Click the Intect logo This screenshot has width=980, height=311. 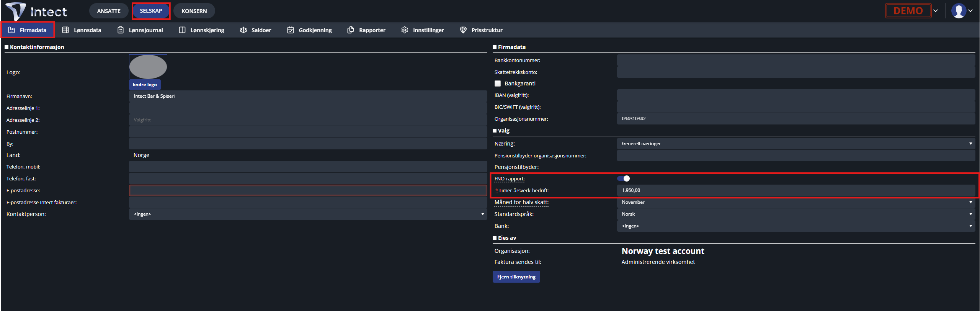click(36, 11)
